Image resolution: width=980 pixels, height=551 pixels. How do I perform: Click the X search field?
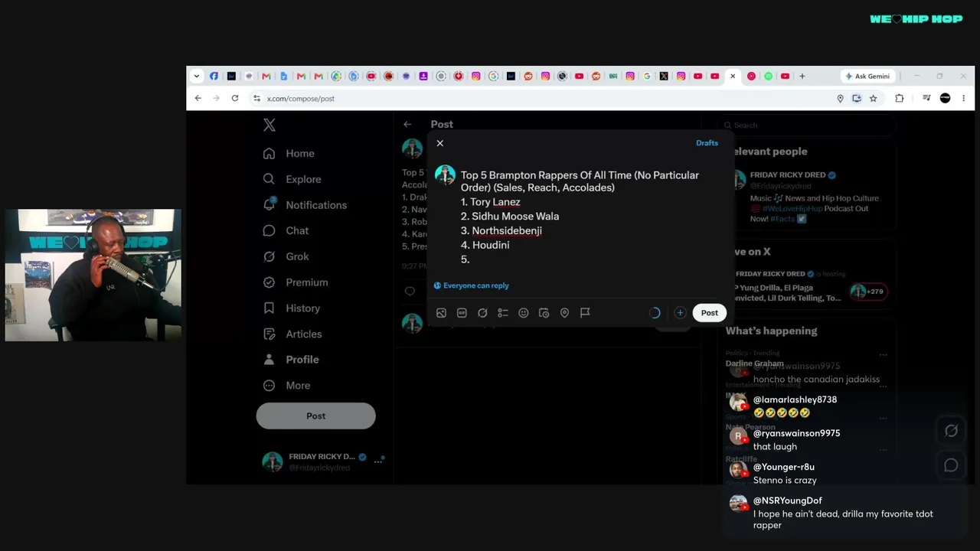coord(810,126)
